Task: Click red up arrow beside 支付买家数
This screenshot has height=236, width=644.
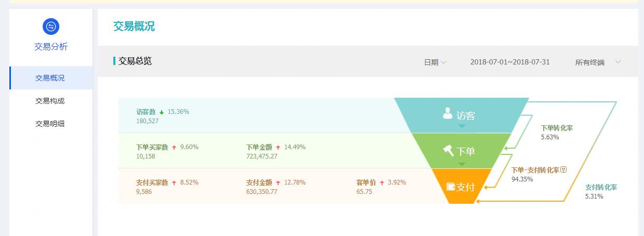Action: pos(174,182)
